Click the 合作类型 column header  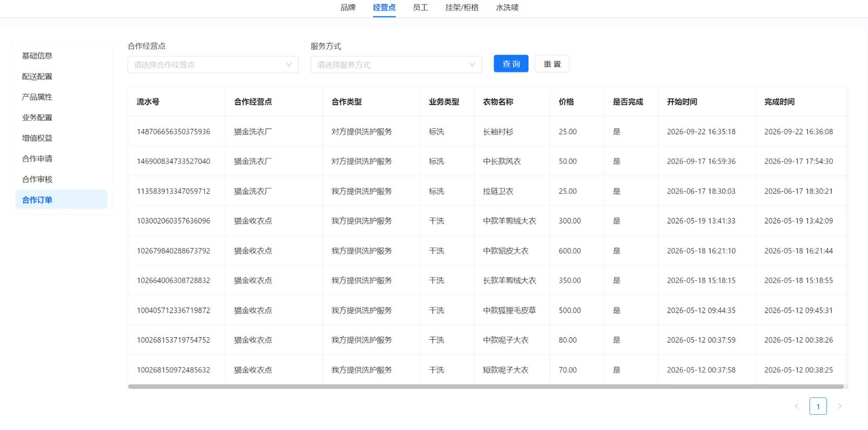[x=372, y=102]
